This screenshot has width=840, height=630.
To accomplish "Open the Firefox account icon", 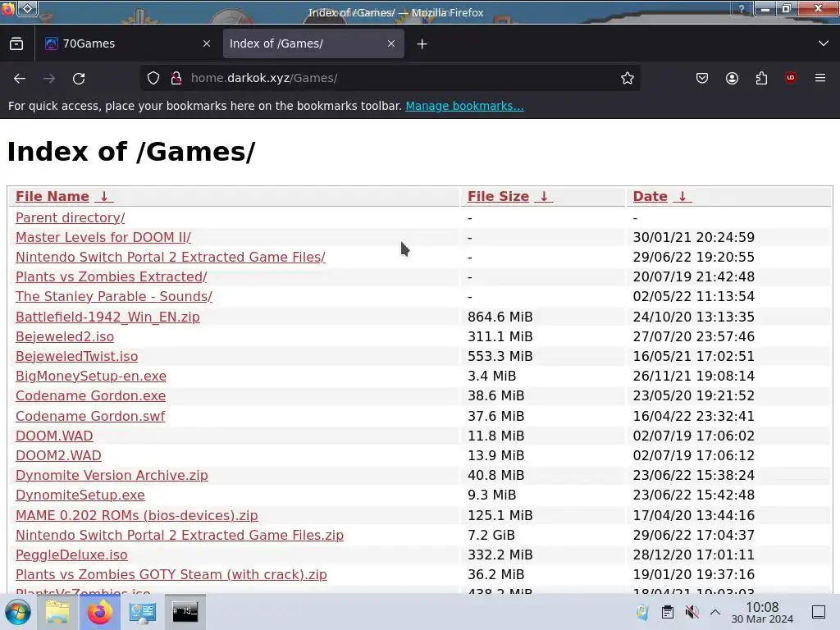I will click(x=732, y=78).
